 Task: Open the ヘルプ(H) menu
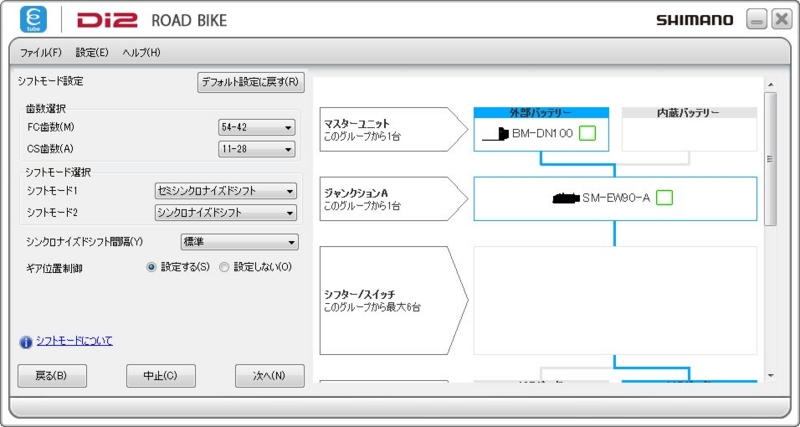141,53
